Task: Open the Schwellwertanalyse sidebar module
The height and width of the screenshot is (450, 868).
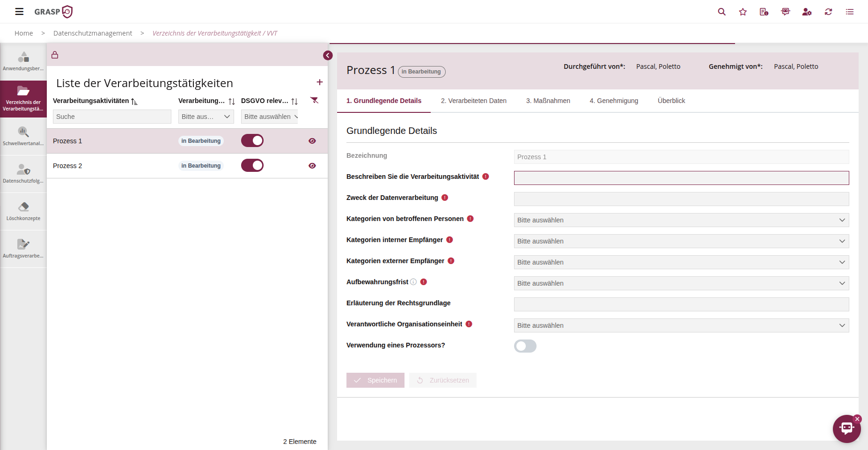Action: (x=23, y=136)
